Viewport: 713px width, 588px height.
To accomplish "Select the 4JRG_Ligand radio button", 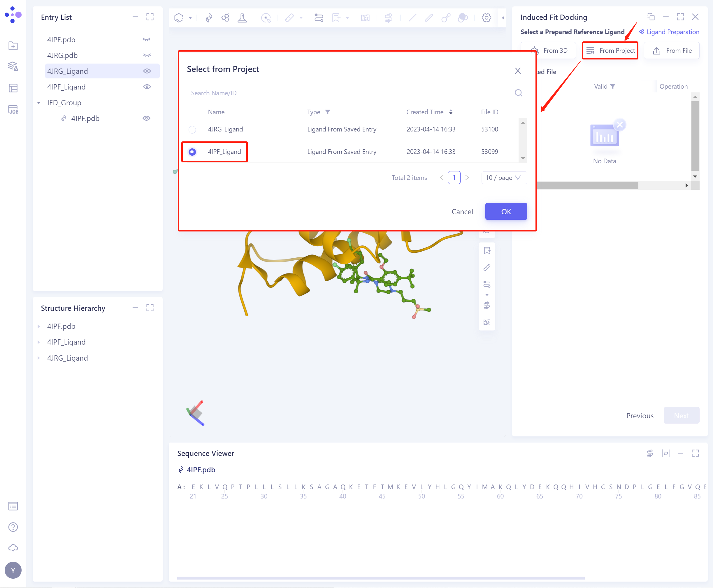I will [x=192, y=129].
